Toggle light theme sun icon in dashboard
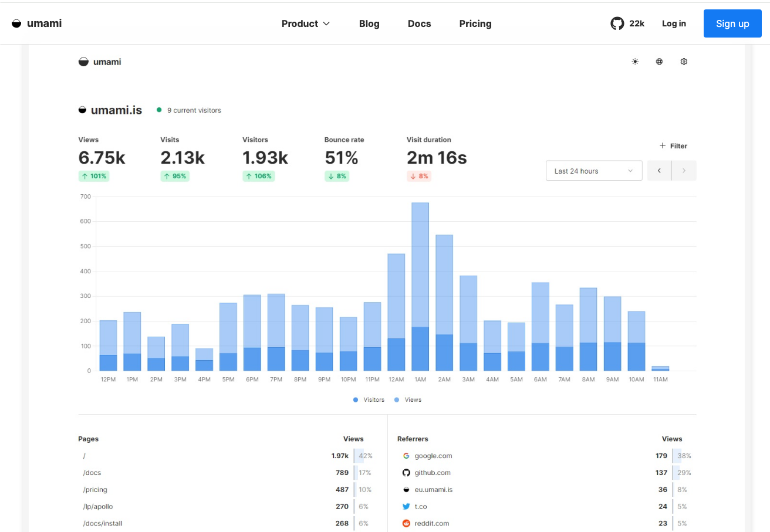 (635, 62)
